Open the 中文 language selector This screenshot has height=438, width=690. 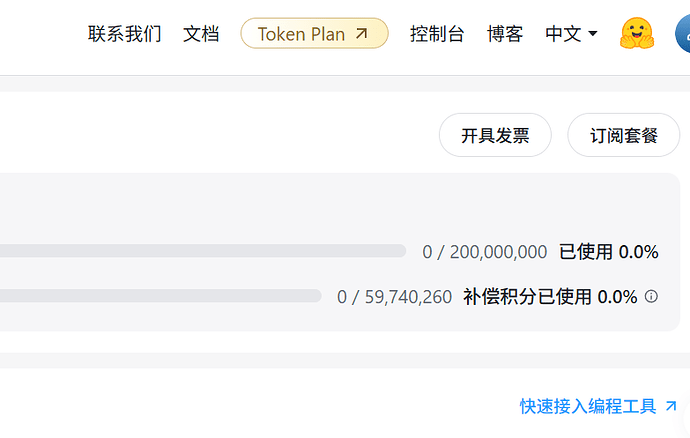coord(571,34)
